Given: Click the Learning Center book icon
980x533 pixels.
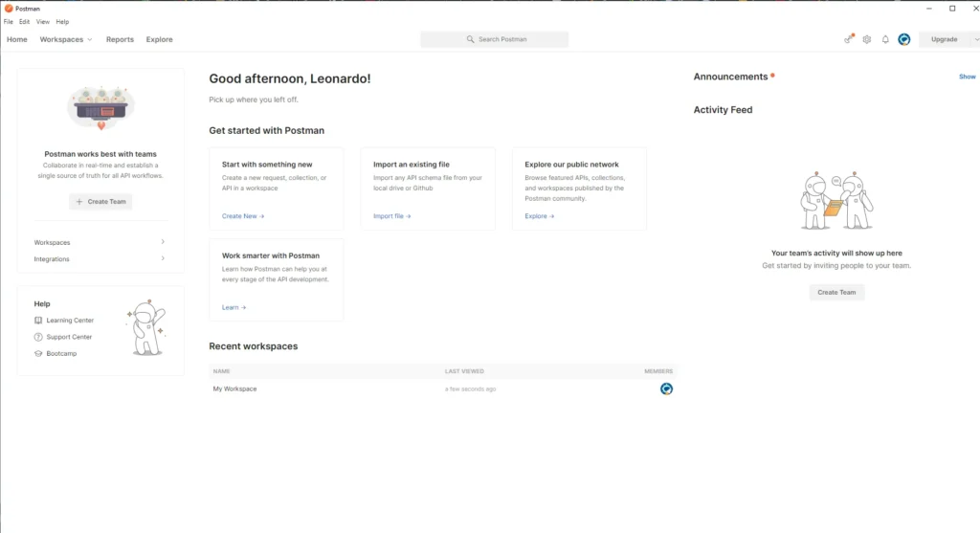Looking at the screenshot, I should [38, 320].
